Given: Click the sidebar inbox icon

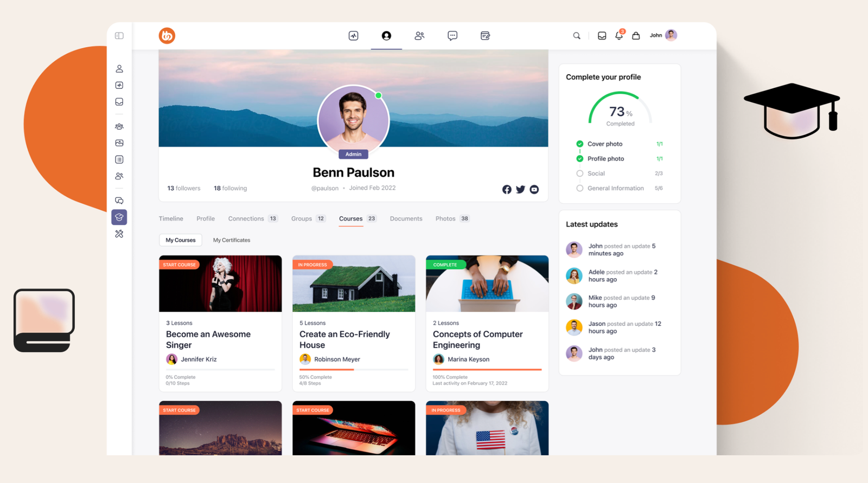Looking at the screenshot, I should tap(119, 102).
